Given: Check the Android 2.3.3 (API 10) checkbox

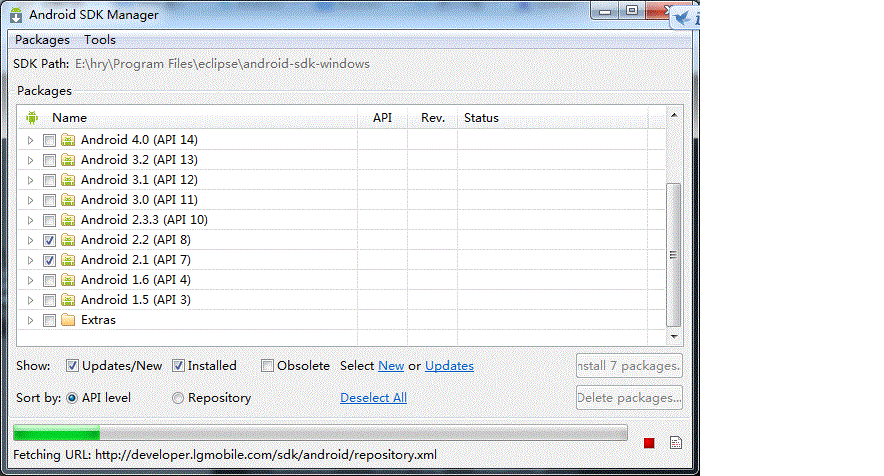Looking at the screenshot, I should (50, 221).
